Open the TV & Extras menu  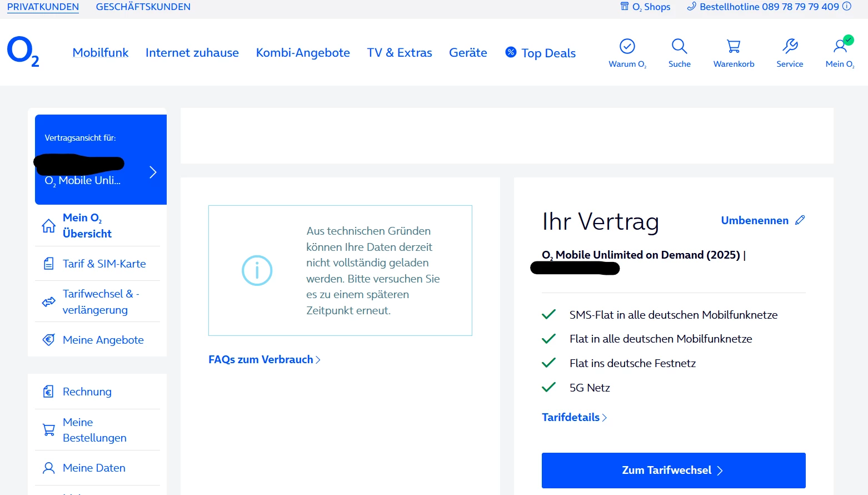(400, 52)
